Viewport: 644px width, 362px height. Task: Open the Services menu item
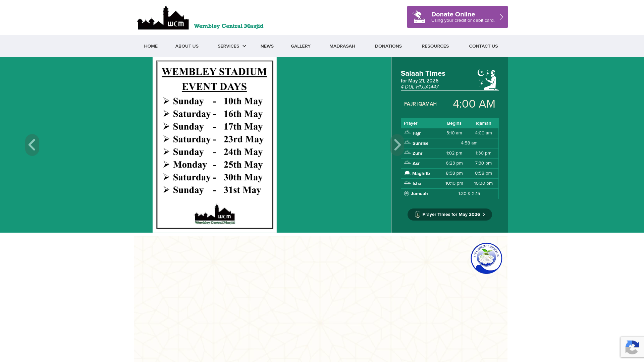(228, 46)
